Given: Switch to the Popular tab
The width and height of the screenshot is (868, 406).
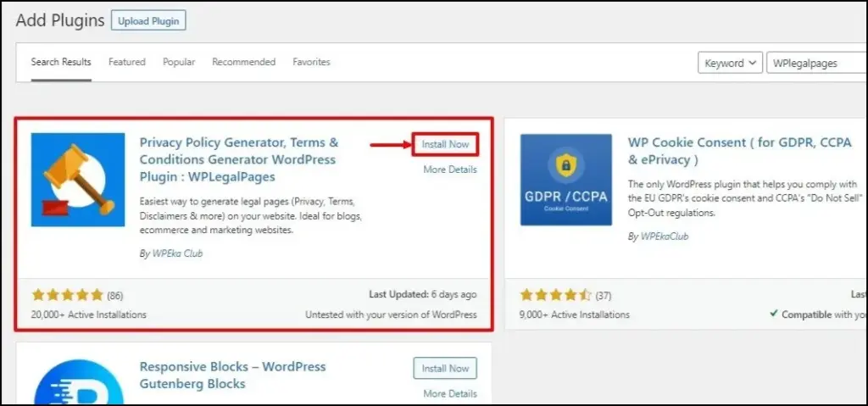Looking at the screenshot, I should (179, 62).
